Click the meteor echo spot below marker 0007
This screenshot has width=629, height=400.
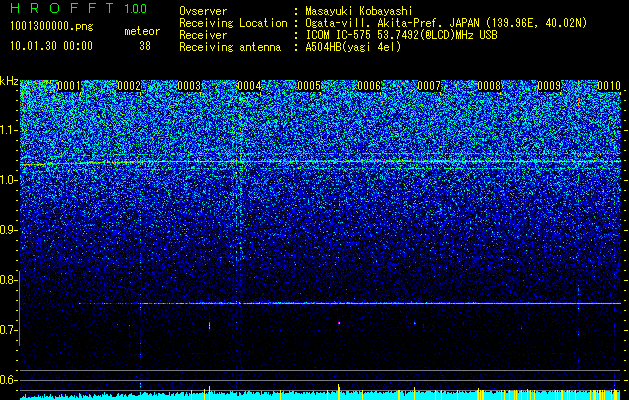point(415,323)
